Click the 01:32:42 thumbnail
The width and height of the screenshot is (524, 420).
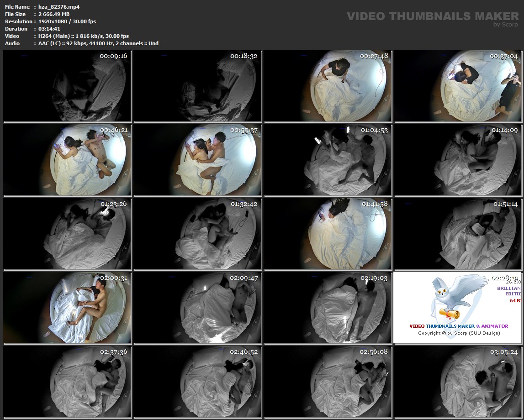(197, 234)
